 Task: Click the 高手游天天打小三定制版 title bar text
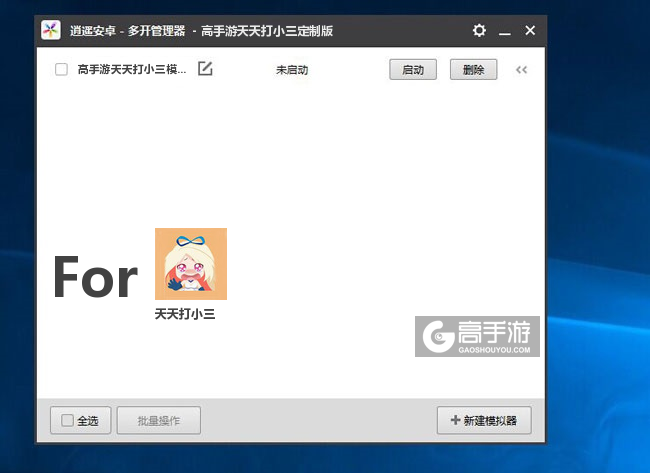coord(267,31)
